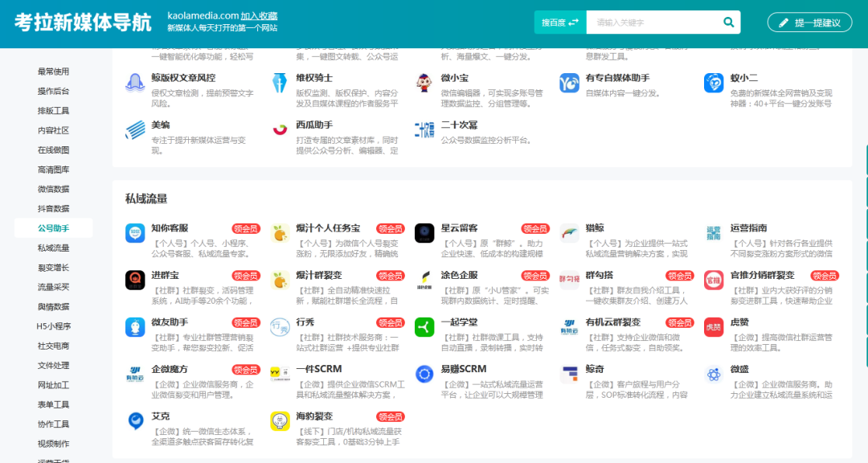Image resolution: width=868 pixels, height=463 pixels.
Task: Go to H5小程序 sidebar category
Action: click(x=54, y=326)
